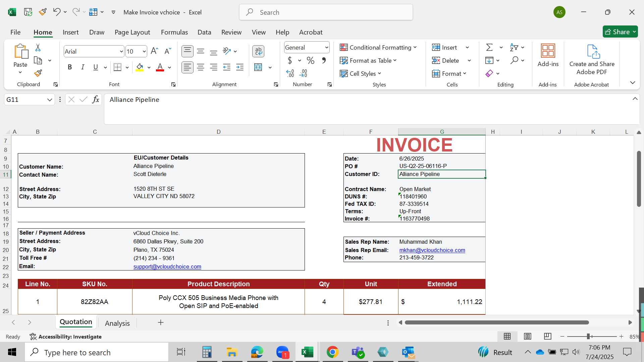The width and height of the screenshot is (644, 362).
Task: Click Accessibility: Investigate in status bar
Action: tap(65, 337)
